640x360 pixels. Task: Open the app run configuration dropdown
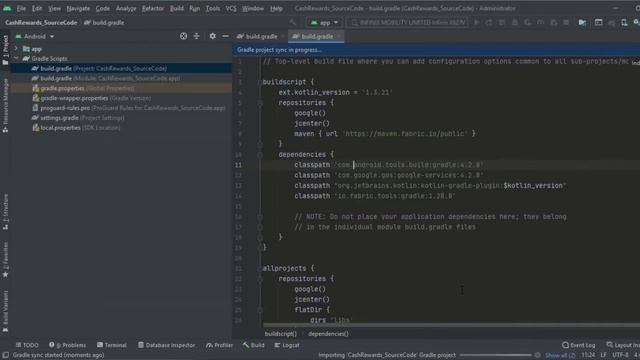(x=324, y=22)
